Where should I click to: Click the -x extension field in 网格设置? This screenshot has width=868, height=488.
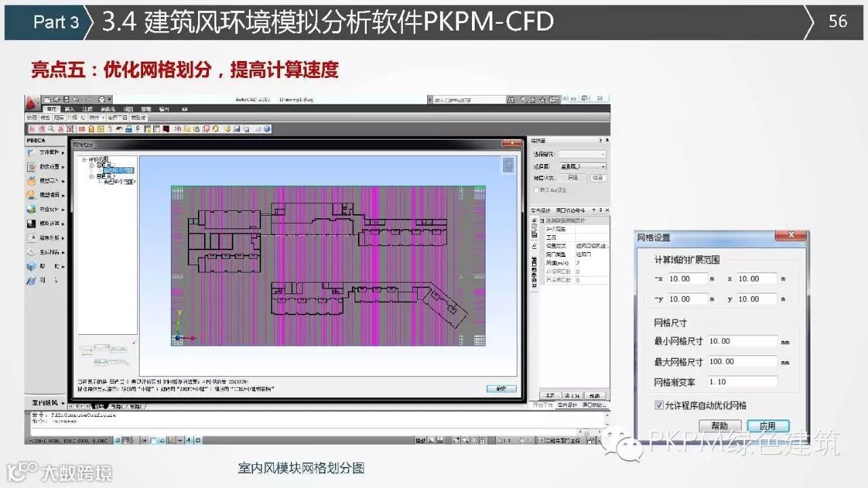[x=687, y=279]
